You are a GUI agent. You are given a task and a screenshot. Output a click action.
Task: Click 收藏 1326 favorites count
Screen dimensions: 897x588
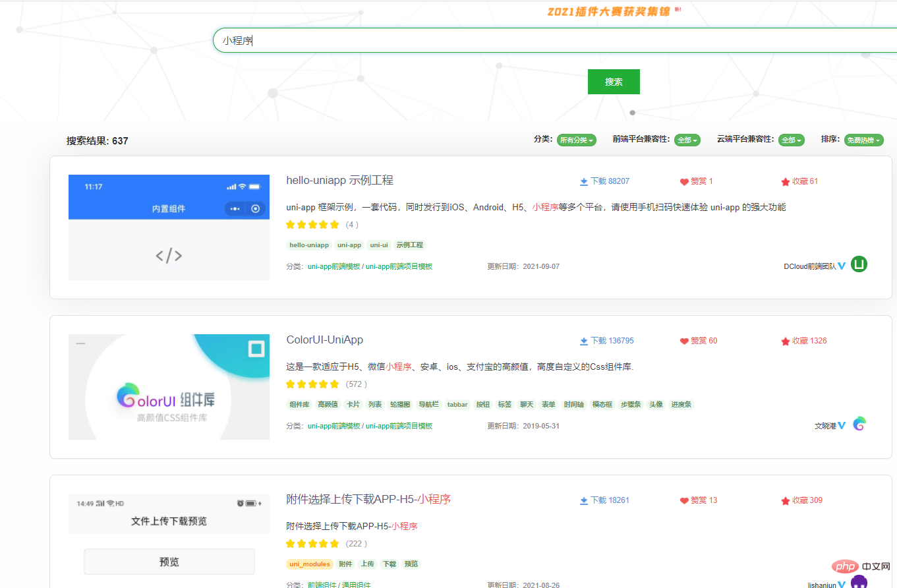(x=803, y=341)
